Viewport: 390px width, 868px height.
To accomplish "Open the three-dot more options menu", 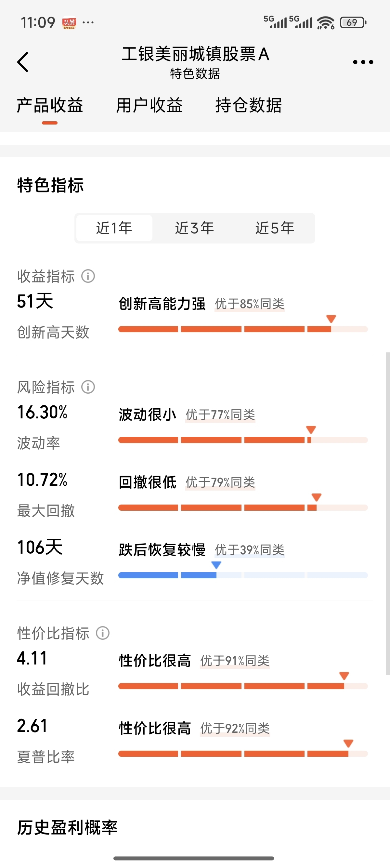I will tap(363, 62).
